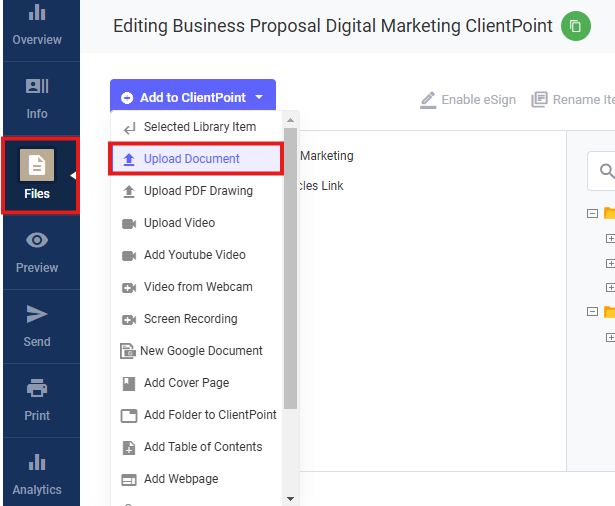Open the Analytics sidebar icon

coord(37,462)
